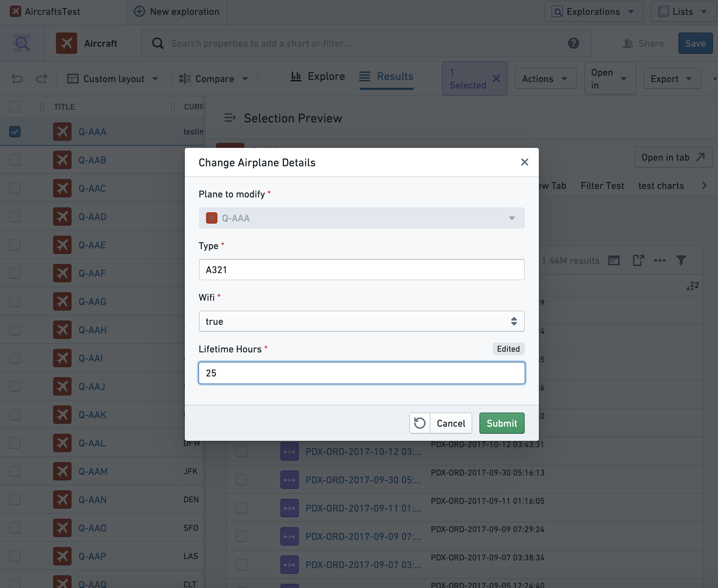
Task: Click Open in tab button
Action: (673, 157)
